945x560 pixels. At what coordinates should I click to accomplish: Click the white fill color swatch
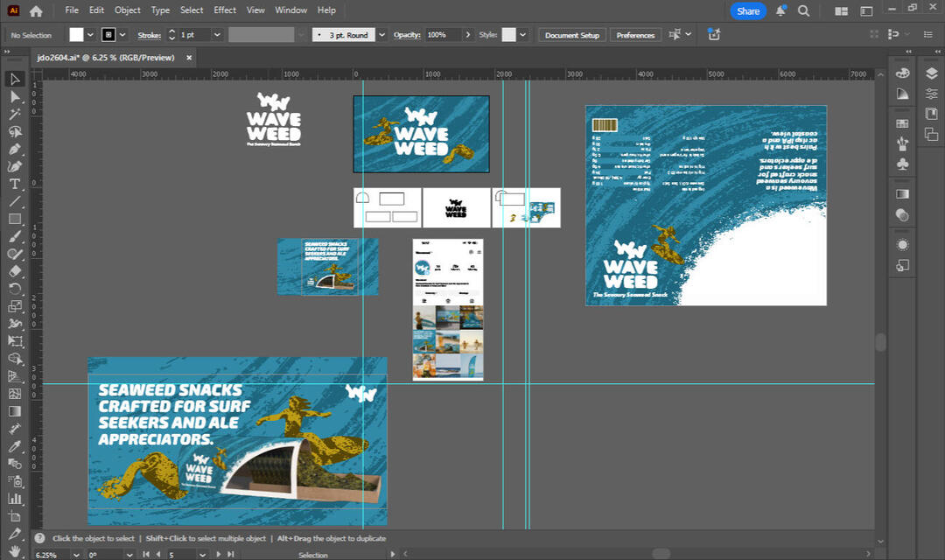pyautogui.click(x=77, y=35)
